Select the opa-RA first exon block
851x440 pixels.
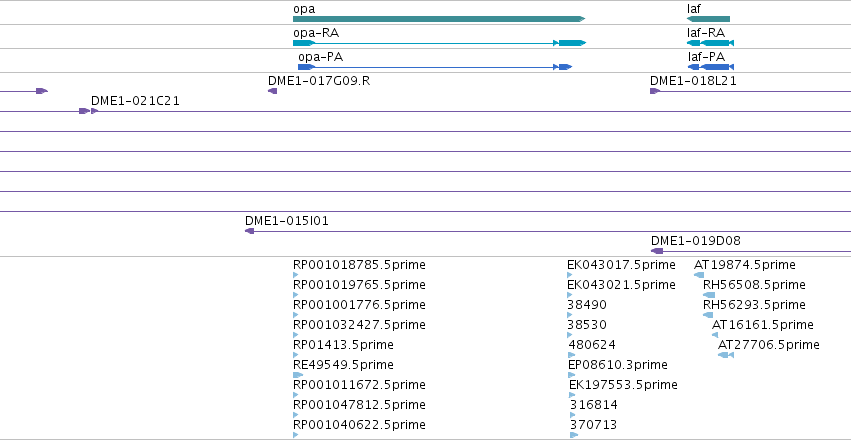pos(303,43)
